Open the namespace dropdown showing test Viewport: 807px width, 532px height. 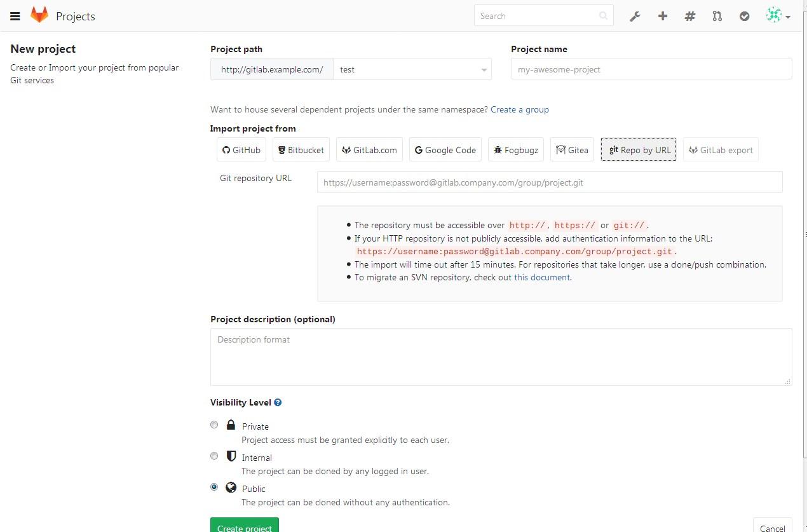coord(412,69)
